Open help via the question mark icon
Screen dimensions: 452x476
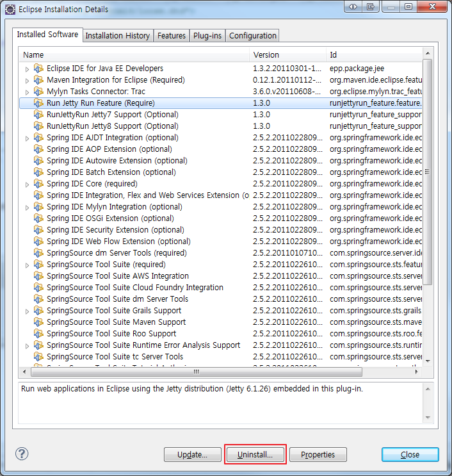click(x=22, y=454)
